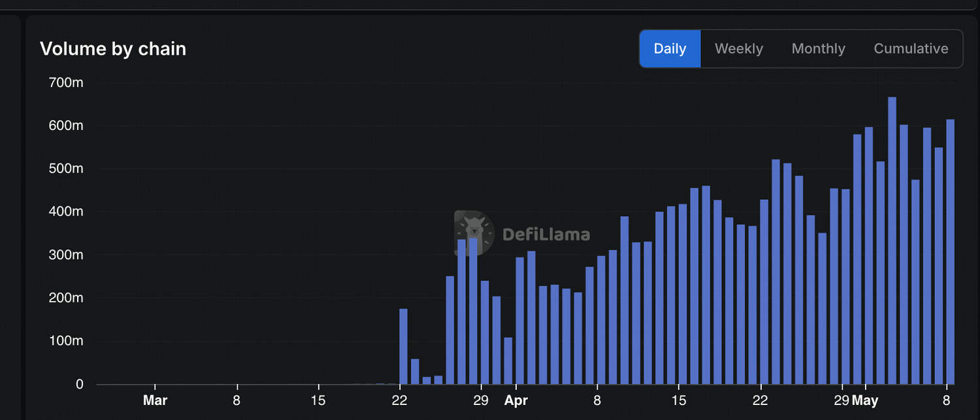Click the 300m y-axis label
This screenshot has height=420, width=980.
point(66,255)
